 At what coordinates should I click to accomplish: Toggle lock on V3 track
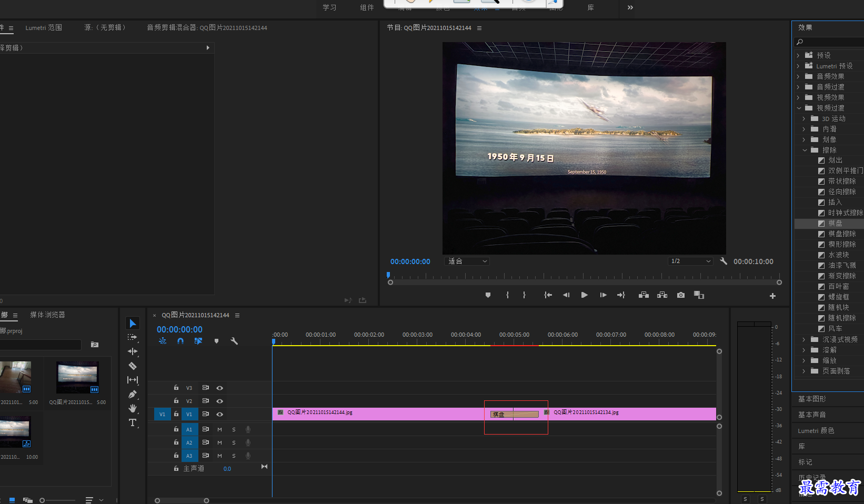click(176, 387)
